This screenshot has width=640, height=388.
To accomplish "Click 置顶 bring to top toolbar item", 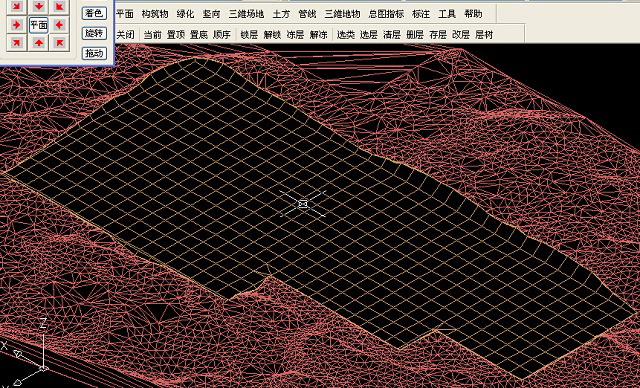I will click(176, 35).
